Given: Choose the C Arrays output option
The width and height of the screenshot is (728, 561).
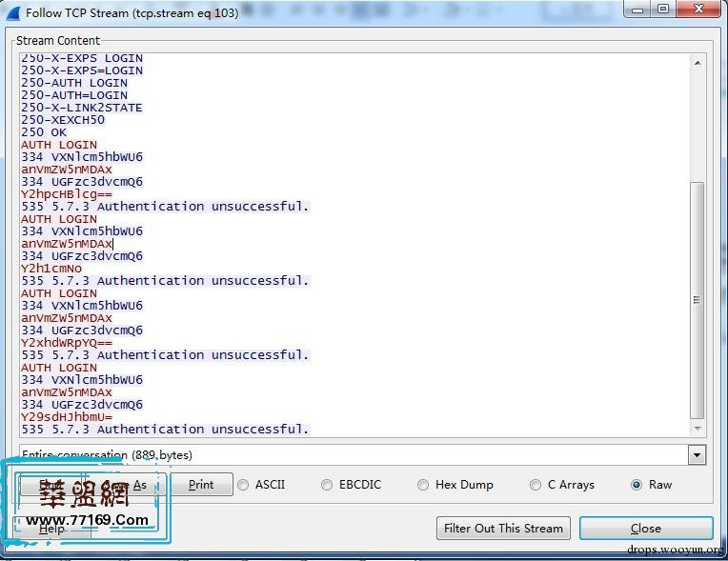Looking at the screenshot, I should pyautogui.click(x=536, y=485).
